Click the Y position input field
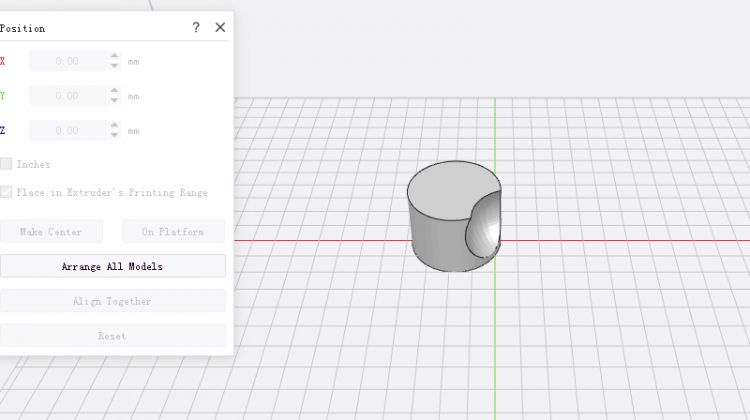The width and height of the screenshot is (750, 420). [x=68, y=96]
